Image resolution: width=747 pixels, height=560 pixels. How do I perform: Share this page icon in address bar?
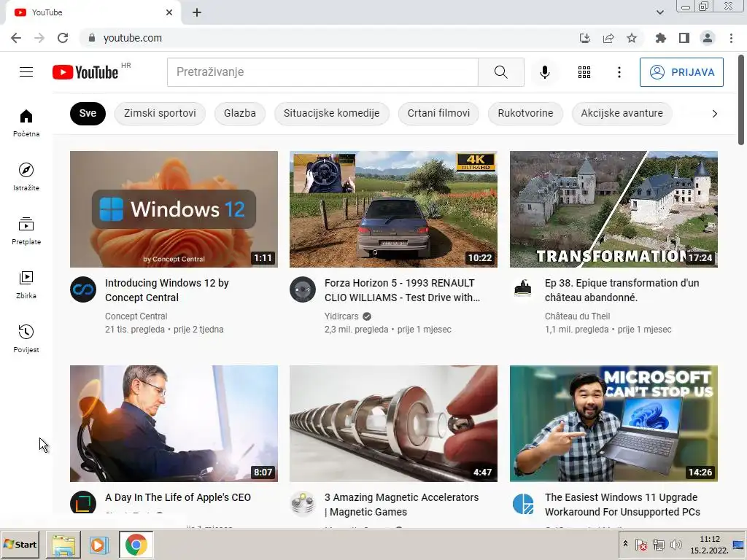pos(608,38)
